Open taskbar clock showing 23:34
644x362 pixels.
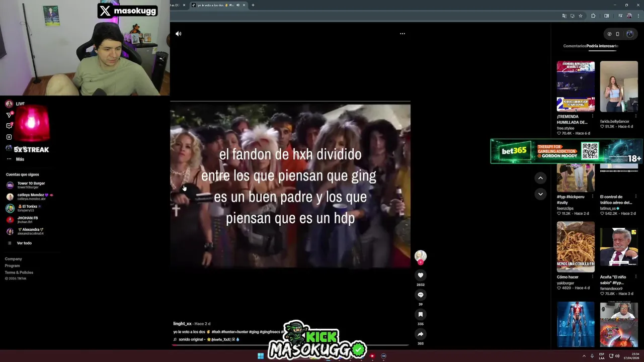(631, 356)
